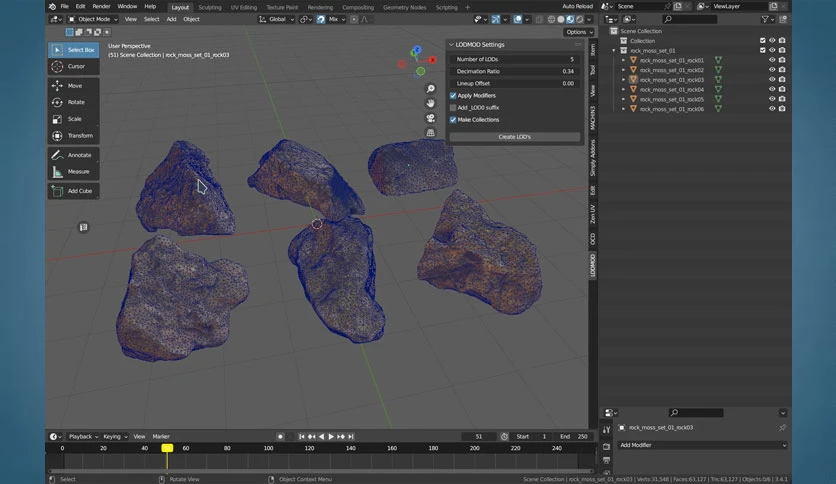Switch to material preview shading
The image size is (836, 484).
570,19
